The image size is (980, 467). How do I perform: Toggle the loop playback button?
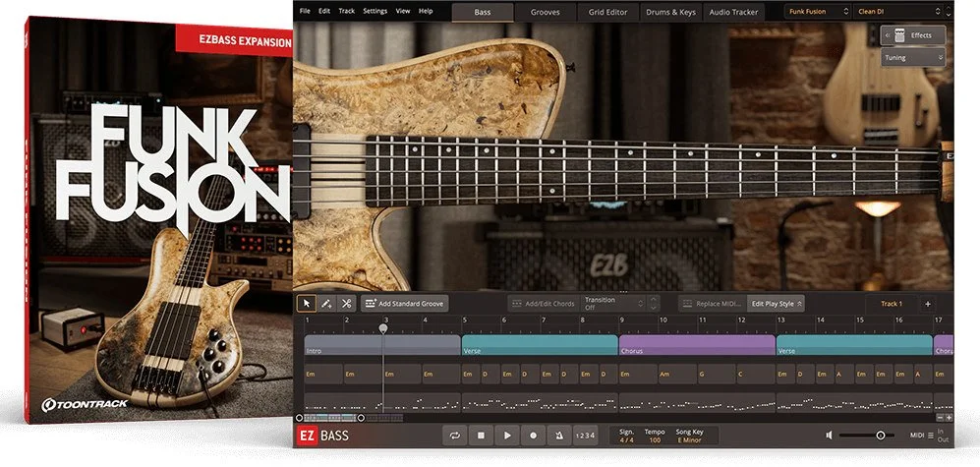click(x=455, y=436)
